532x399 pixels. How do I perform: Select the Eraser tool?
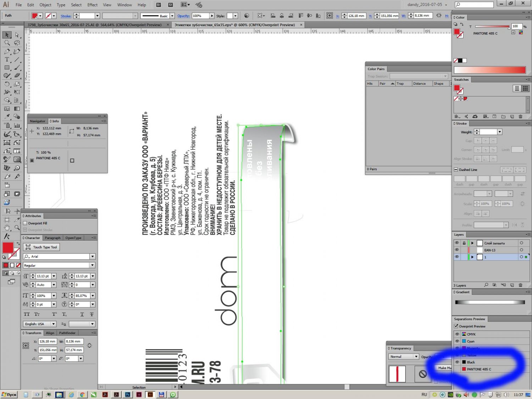[x=17, y=76]
